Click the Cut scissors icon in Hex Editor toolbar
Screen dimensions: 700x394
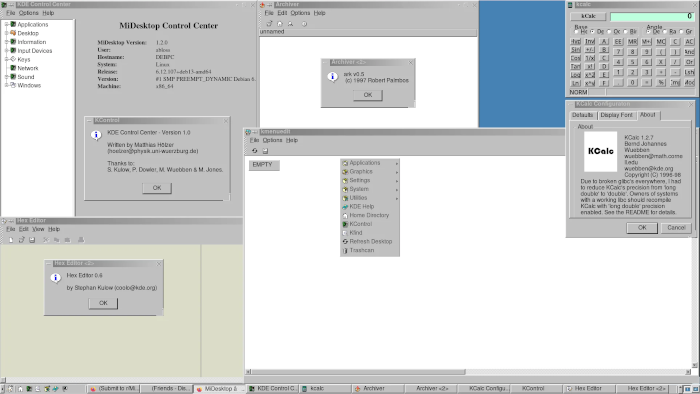46,240
